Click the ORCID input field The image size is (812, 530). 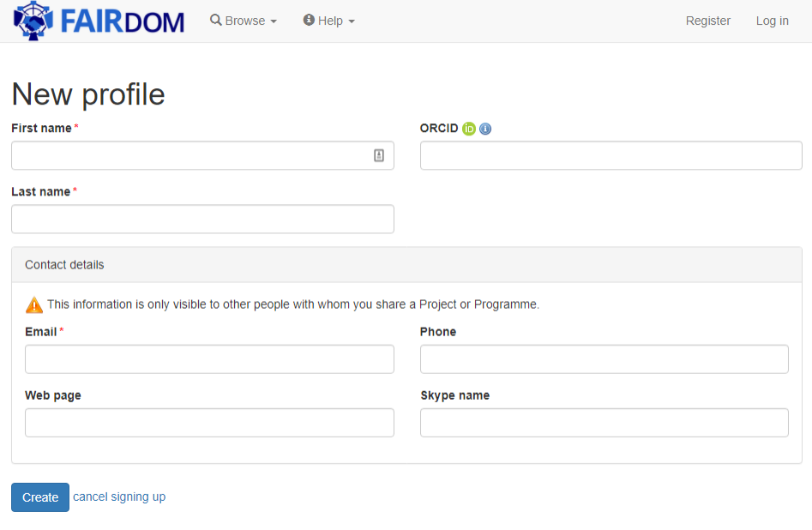610,155
